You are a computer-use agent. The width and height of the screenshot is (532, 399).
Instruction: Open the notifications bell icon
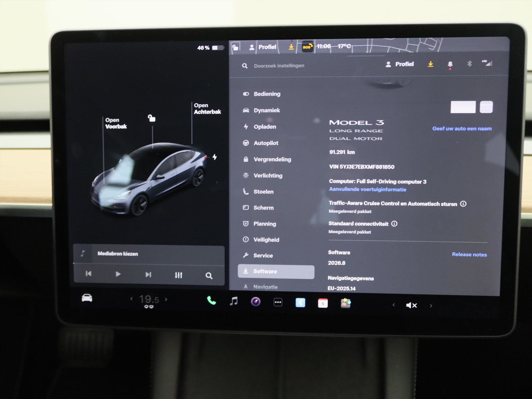point(450,65)
